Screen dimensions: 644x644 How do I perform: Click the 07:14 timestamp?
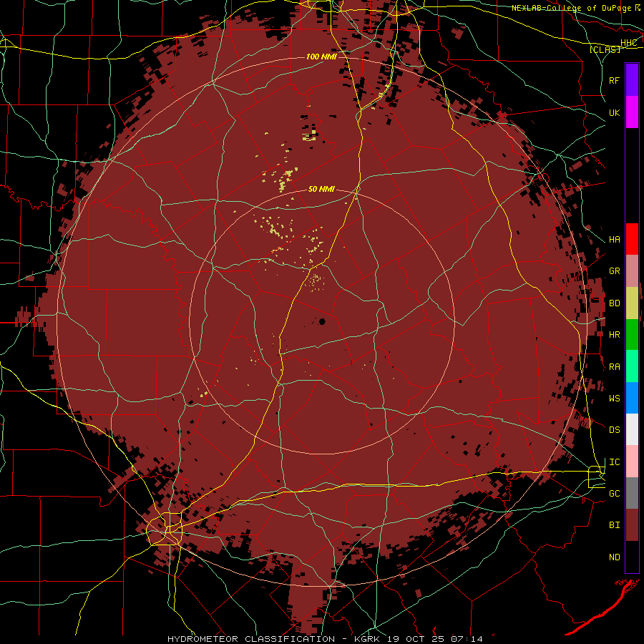pos(467,639)
